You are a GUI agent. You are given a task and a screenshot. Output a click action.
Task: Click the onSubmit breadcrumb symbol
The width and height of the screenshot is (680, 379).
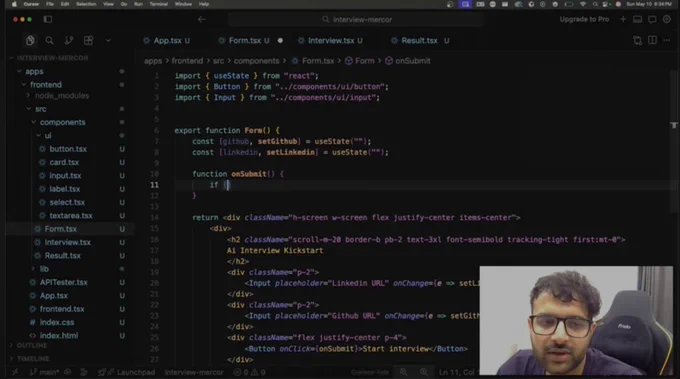408,61
